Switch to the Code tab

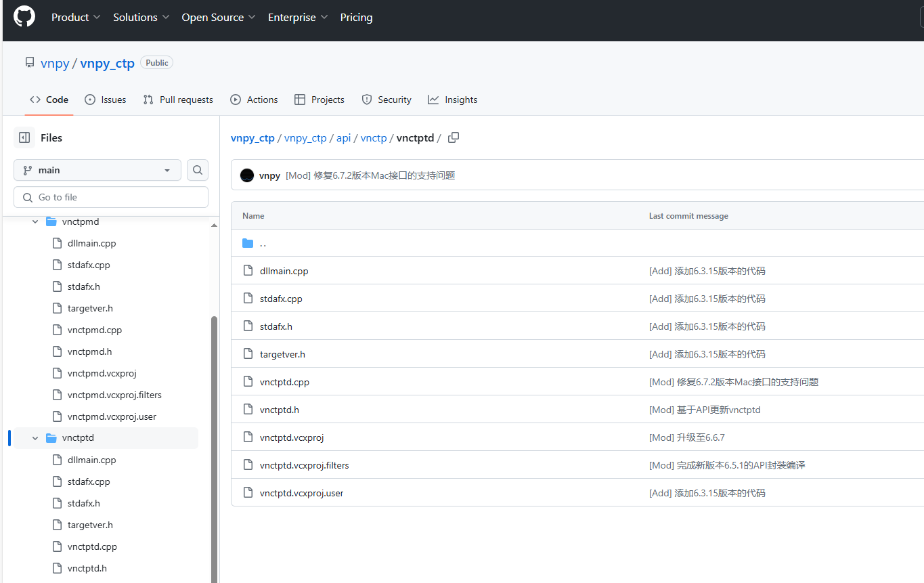point(49,100)
